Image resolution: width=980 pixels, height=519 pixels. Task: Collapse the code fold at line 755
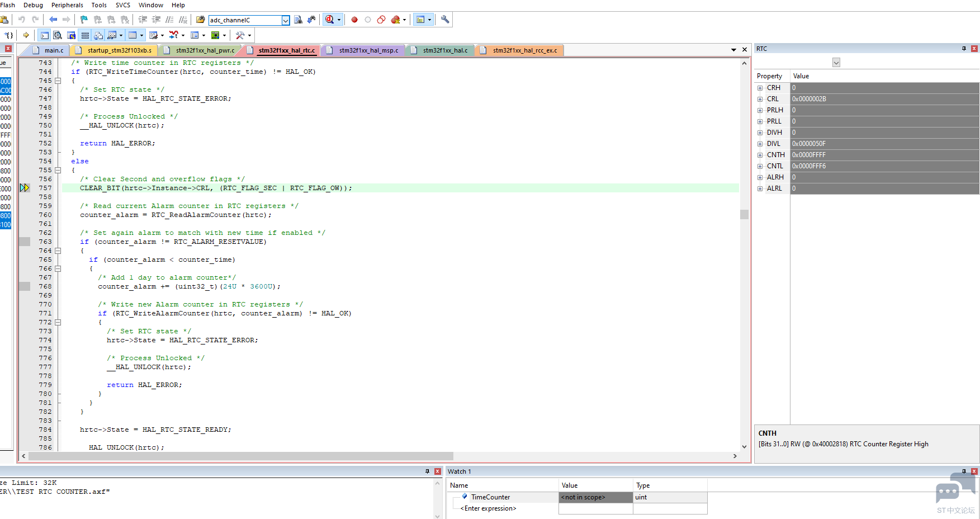[58, 170]
